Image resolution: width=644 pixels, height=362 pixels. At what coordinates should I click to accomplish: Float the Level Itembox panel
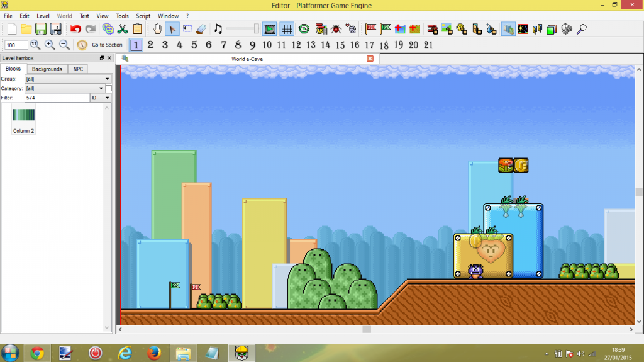pyautogui.click(x=102, y=58)
